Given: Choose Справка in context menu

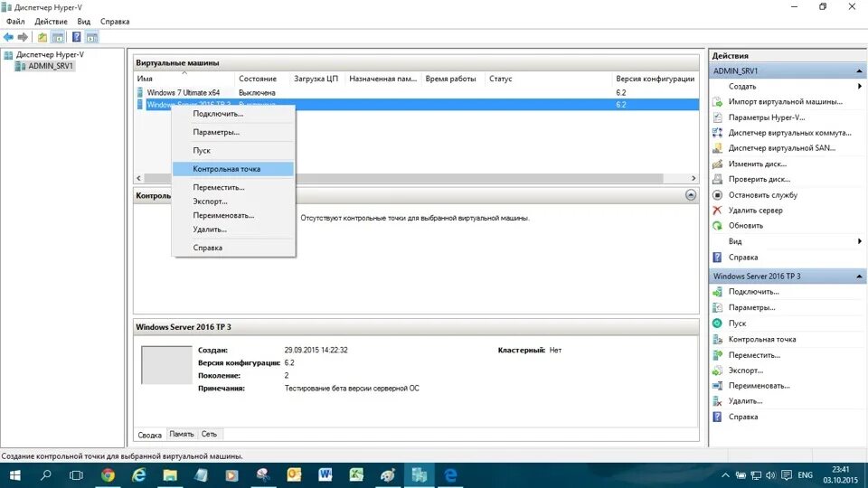Looking at the screenshot, I should (233, 248).
